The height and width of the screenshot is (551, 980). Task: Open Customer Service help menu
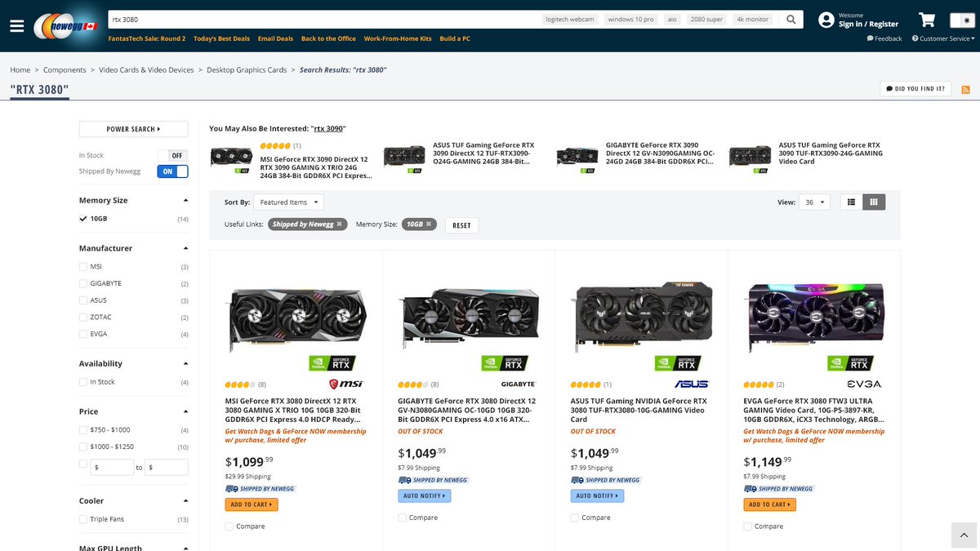pos(942,38)
